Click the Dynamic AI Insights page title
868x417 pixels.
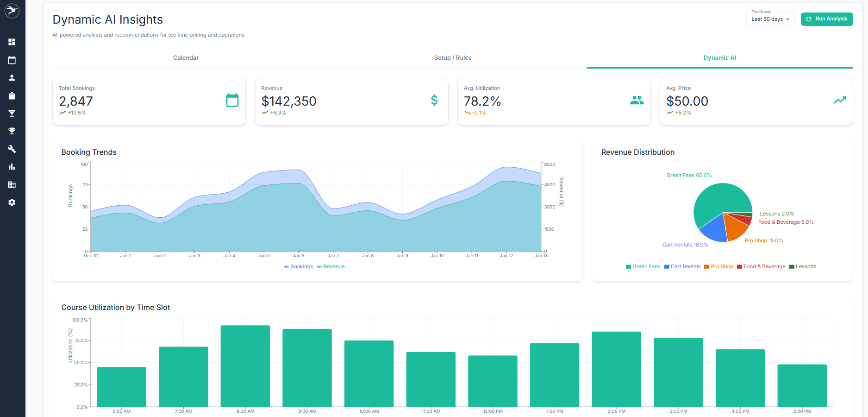(108, 19)
